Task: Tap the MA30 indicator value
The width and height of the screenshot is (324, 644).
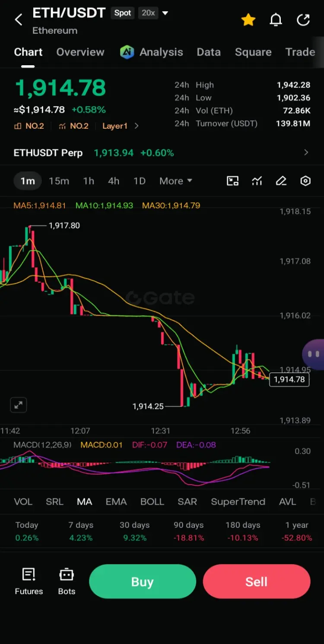Action: click(x=171, y=206)
